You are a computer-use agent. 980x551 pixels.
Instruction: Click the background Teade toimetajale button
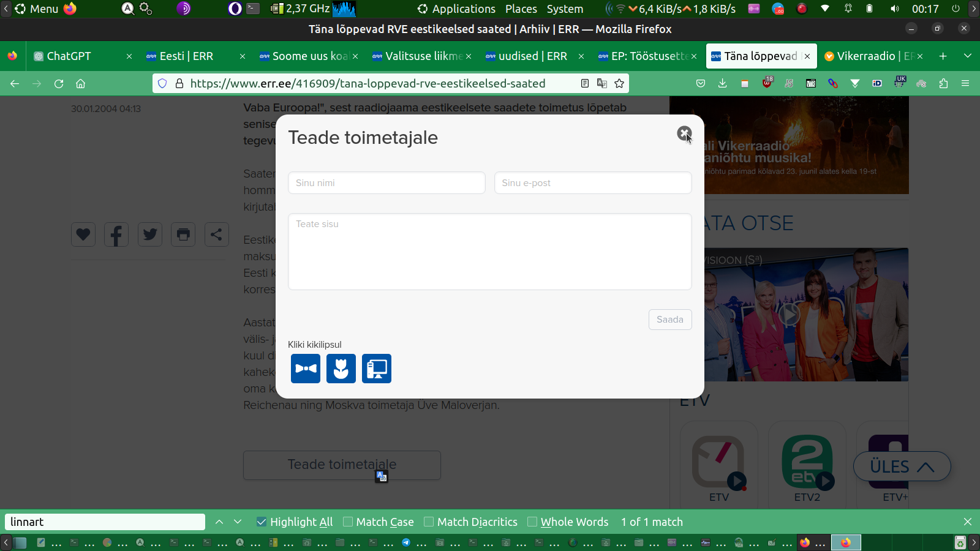(x=342, y=465)
